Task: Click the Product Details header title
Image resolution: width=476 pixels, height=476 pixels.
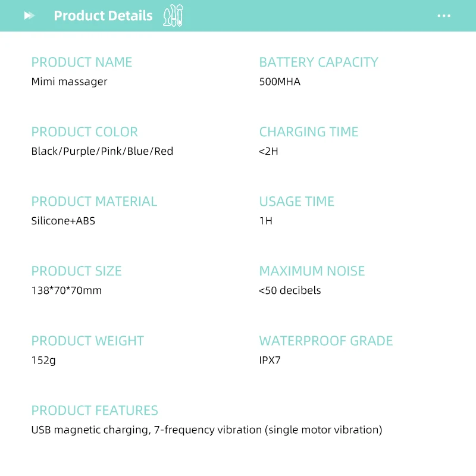Action: [103, 16]
